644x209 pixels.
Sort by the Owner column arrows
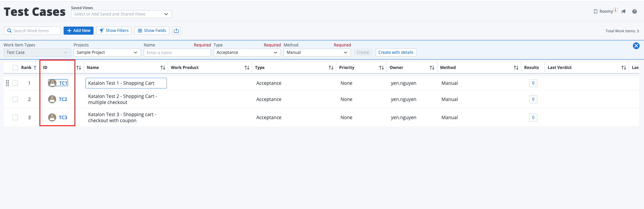(x=432, y=68)
